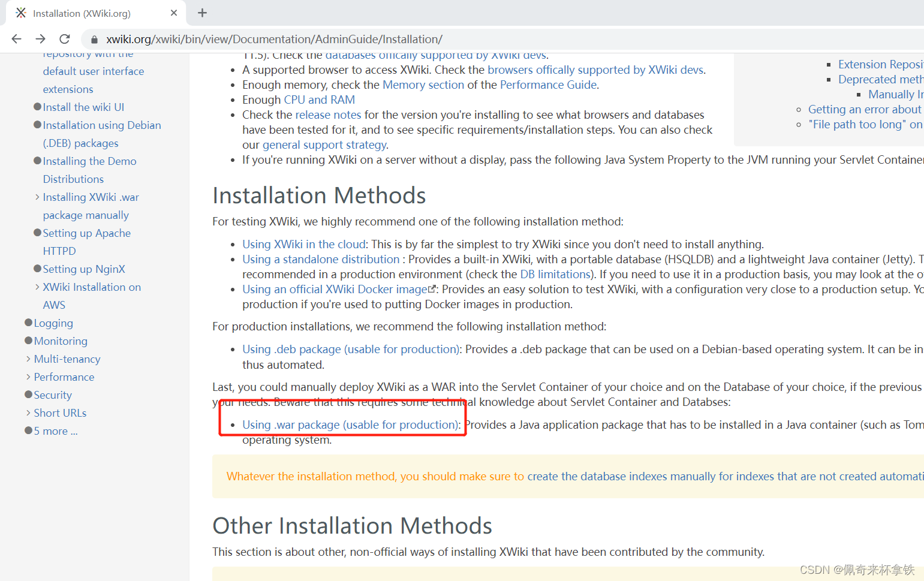924x581 pixels.
Task: Open general support strategy link
Action: tap(324, 145)
